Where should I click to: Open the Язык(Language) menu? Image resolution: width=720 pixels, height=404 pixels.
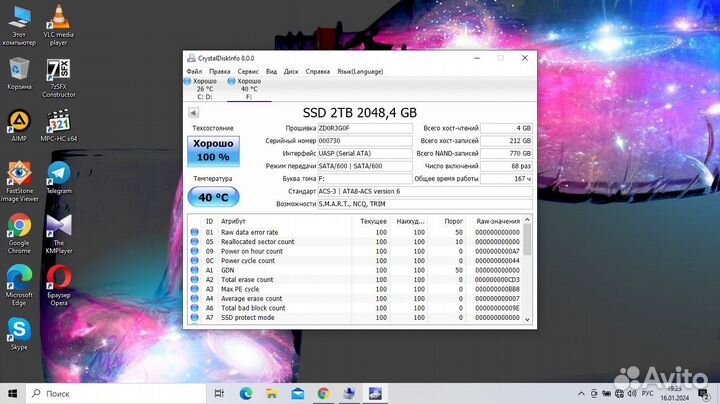pyautogui.click(x=360, y=72)
